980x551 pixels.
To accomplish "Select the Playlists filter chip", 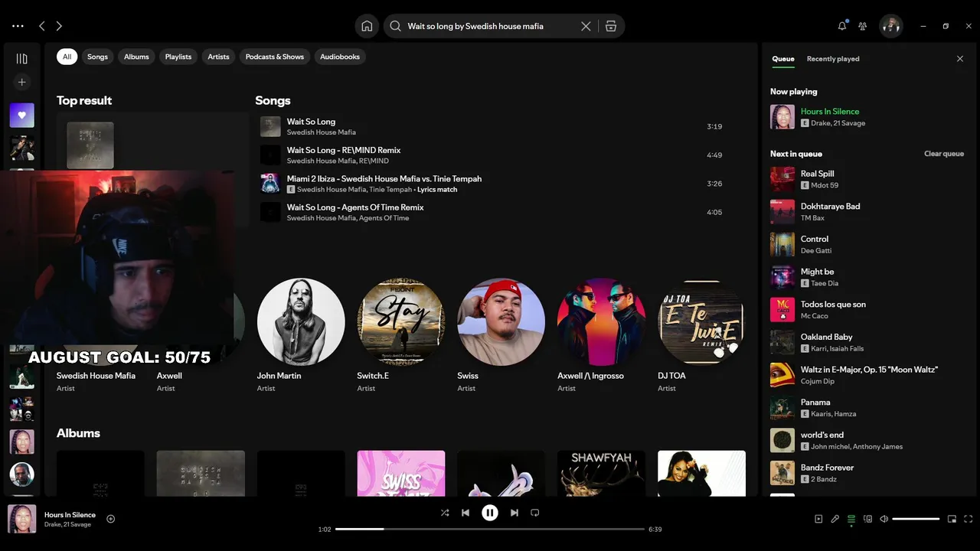I will pos(178,57).
